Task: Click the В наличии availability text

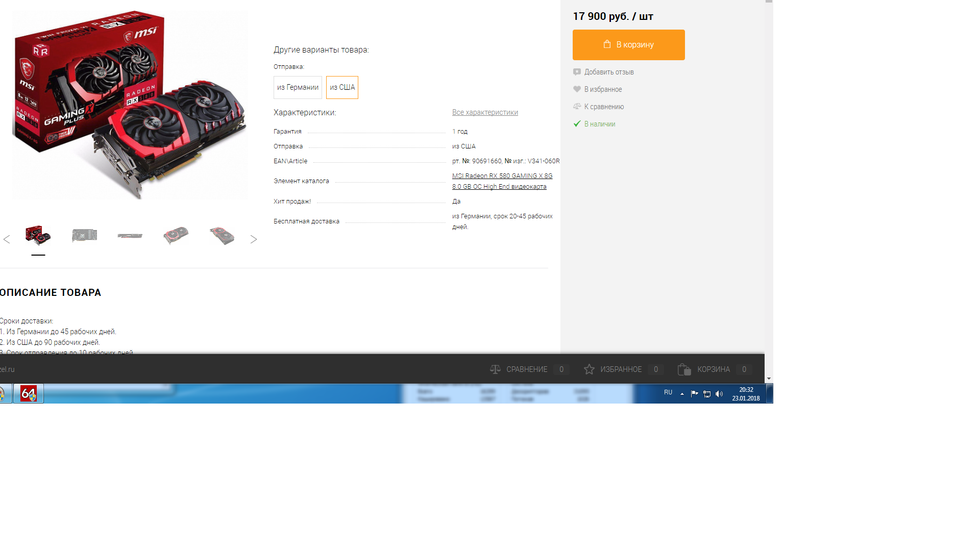Action: (x=600, y=124)
